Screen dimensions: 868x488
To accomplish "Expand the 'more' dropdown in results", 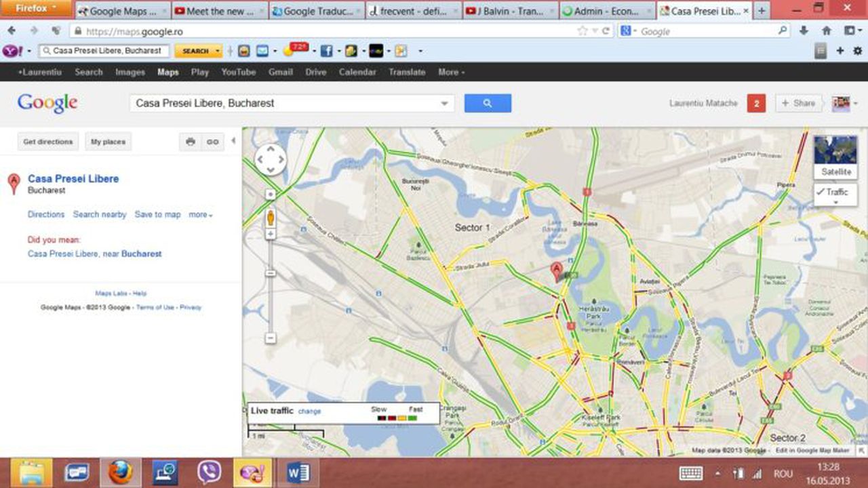I will [x=201, y=214].
